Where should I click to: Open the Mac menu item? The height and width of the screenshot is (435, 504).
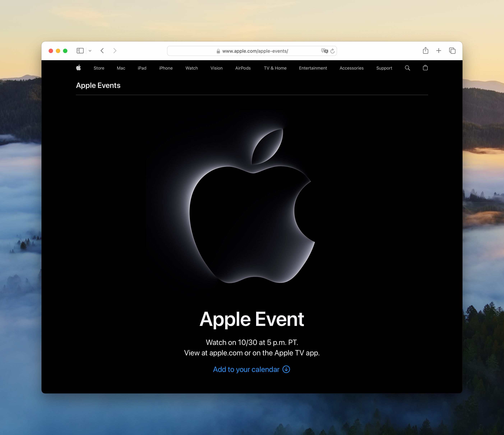tap(121, 68)
